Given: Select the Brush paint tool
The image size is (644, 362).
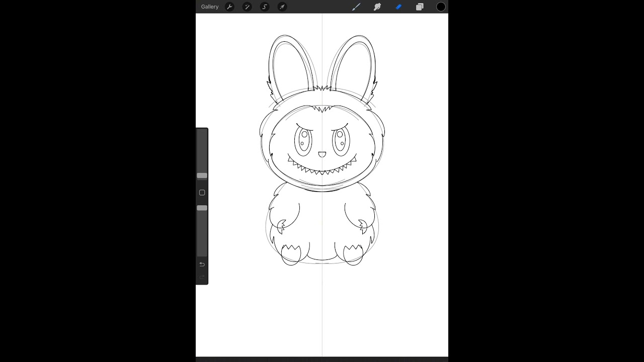Looking at the screenshot, I should (x=356, y=7).
